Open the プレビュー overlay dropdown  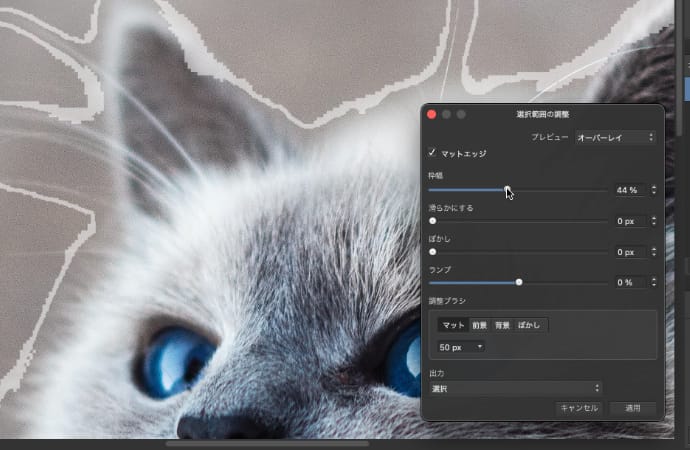(614, 137)
